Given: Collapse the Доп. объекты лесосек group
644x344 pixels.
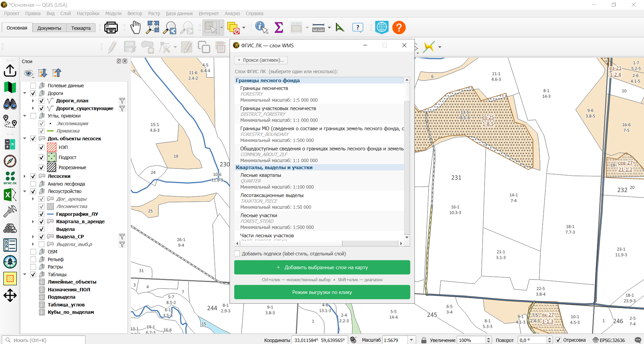Looking at the screenshot, I should point(25,138).
